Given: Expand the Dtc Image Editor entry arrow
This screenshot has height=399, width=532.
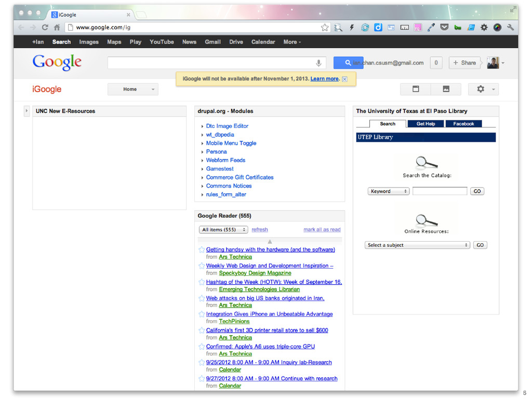Looking at the screenshot, I should tap(202, 126).
